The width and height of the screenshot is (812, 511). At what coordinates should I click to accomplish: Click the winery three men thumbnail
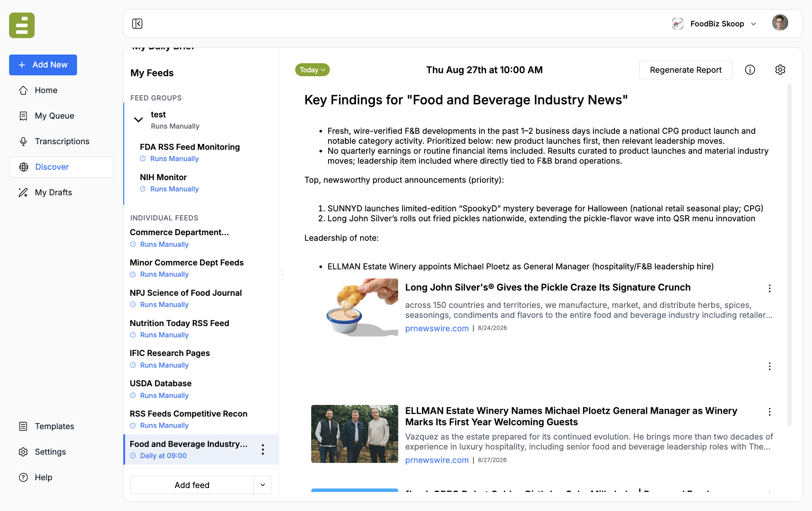pos(354,434)
